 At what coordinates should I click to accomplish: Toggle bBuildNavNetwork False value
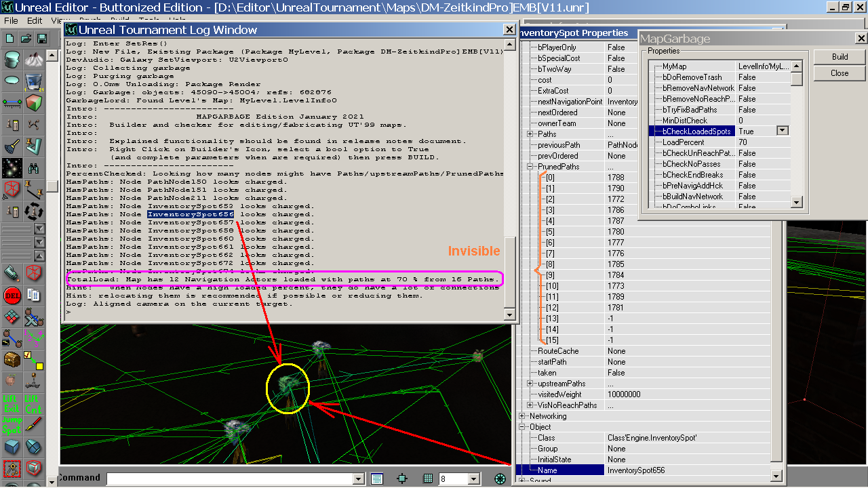click(764, 197)
